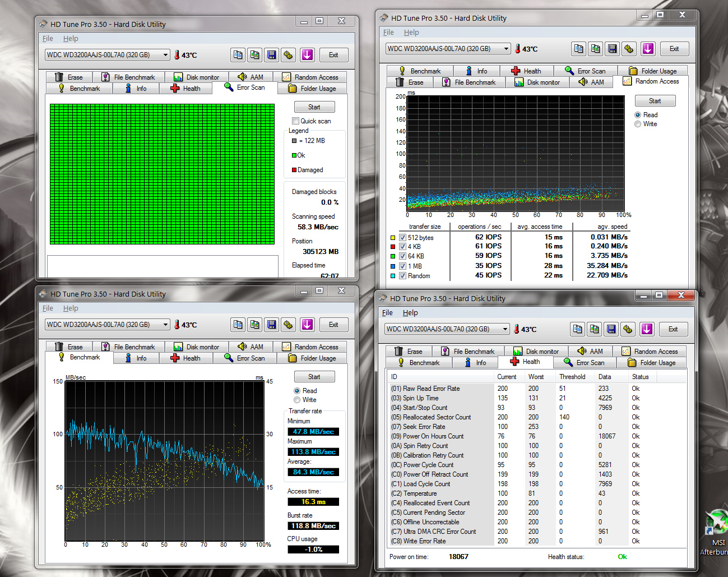Image resolution: width=728 pixels, height=577 pixels.
Task: Open Options wrench icon in Random Access window
Action: tap(629, 49)
